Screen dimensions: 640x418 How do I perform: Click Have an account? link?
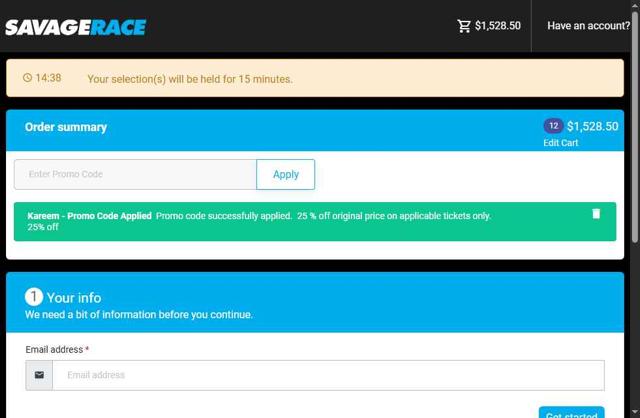(588, 26)
